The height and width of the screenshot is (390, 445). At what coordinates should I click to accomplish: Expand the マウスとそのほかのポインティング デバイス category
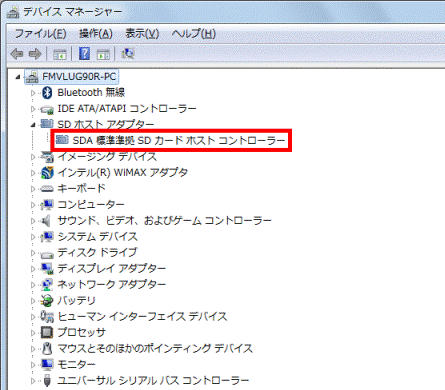click(33, 349)
